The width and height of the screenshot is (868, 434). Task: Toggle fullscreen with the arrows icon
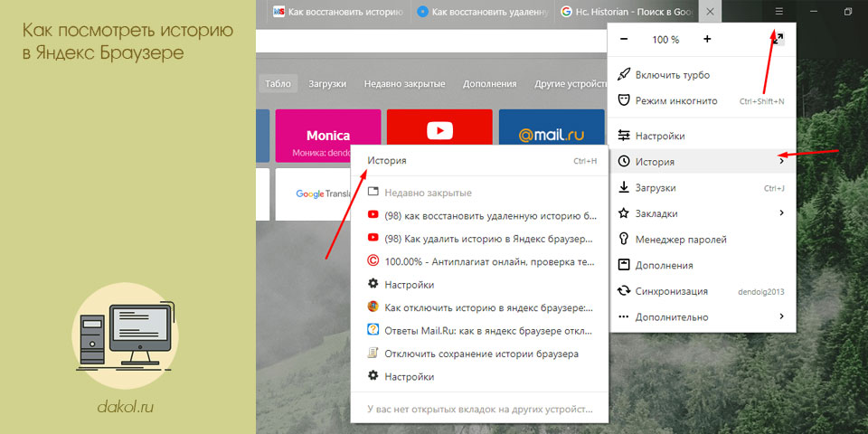pyautogui.click(x=778, y=39)
